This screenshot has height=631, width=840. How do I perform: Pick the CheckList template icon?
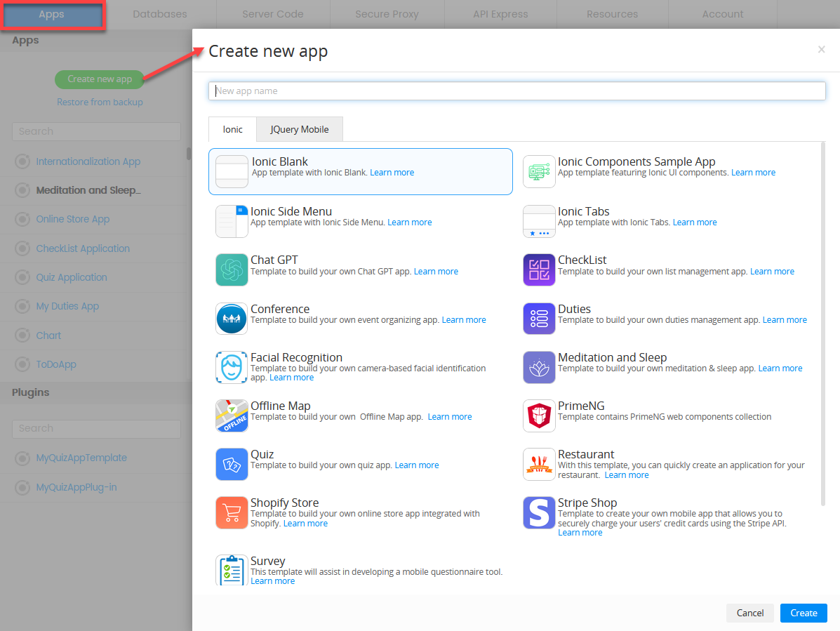coord(539,270)
